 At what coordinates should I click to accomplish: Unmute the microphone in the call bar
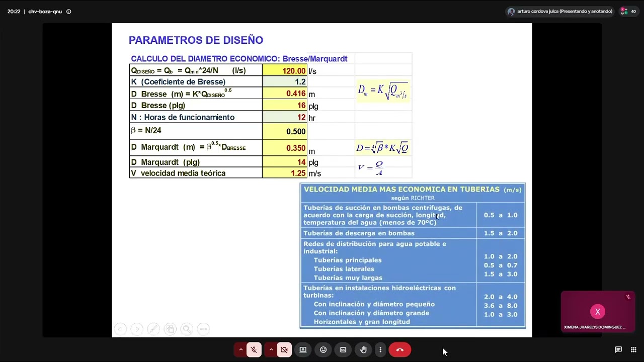(254, 350)
